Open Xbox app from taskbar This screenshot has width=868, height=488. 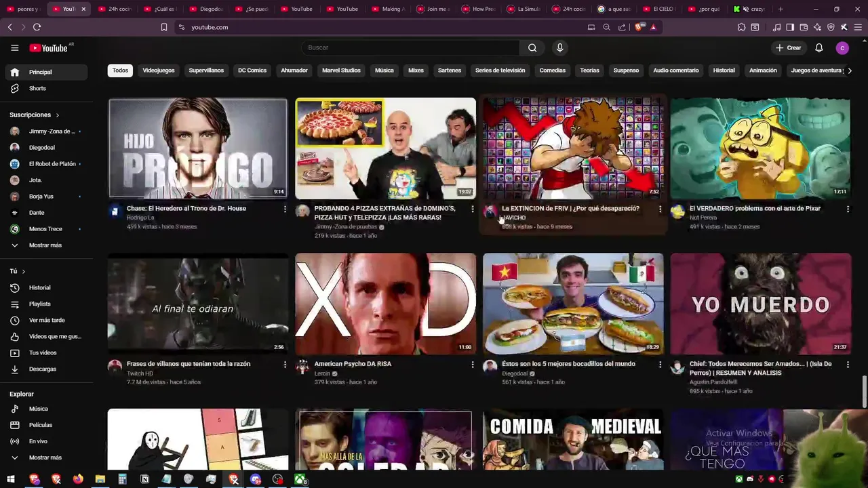pos(300,479)
